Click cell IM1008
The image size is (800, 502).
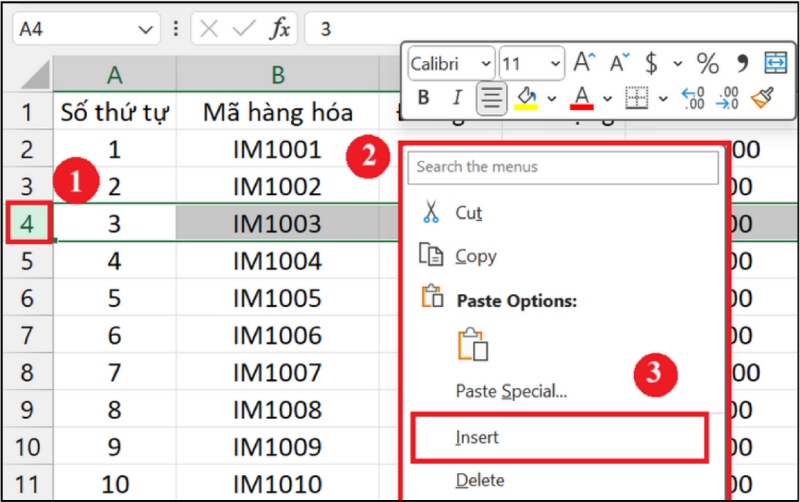click(278, 410)
